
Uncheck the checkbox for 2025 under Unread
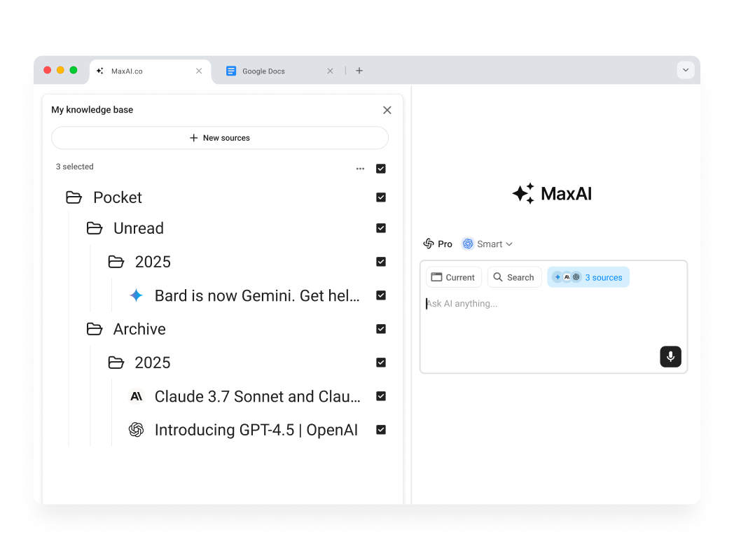(x=381, y=262)
